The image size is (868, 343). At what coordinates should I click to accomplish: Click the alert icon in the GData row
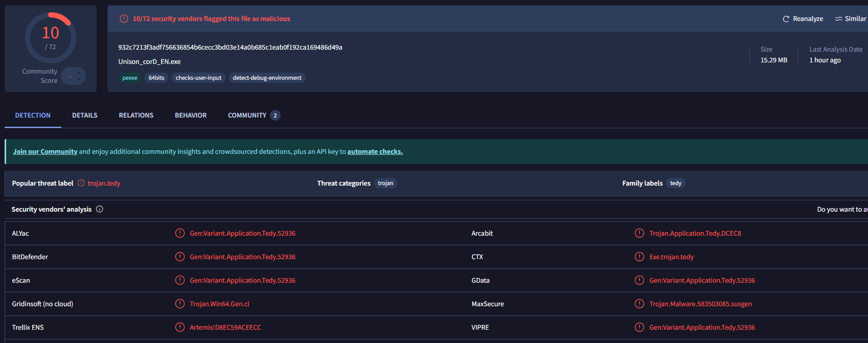(639, 280)
